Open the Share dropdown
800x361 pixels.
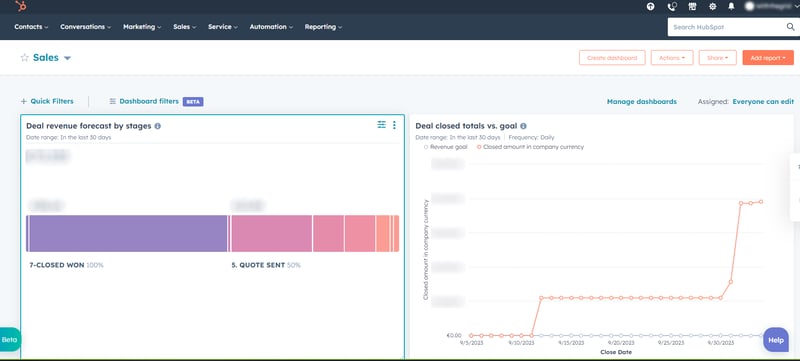click(x=717, y=58)
